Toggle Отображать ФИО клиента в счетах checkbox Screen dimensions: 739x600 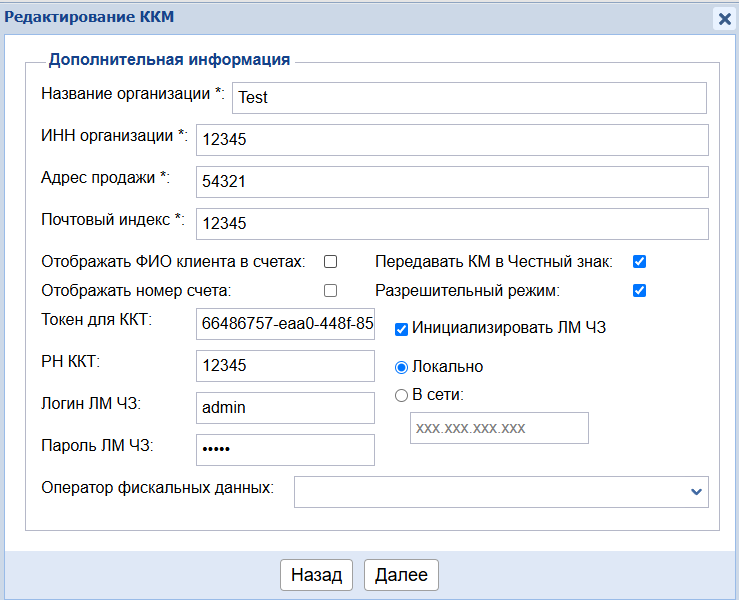point(330,262)
